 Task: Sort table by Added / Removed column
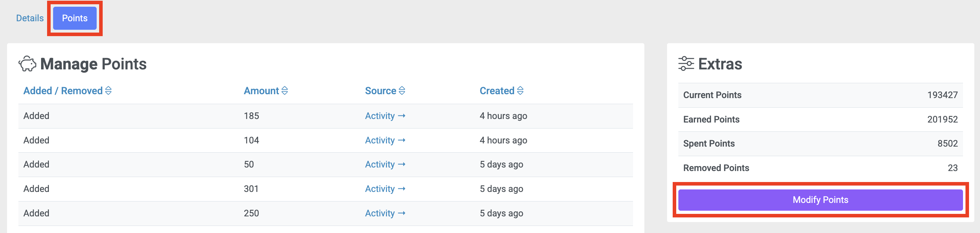click(63, 91)
